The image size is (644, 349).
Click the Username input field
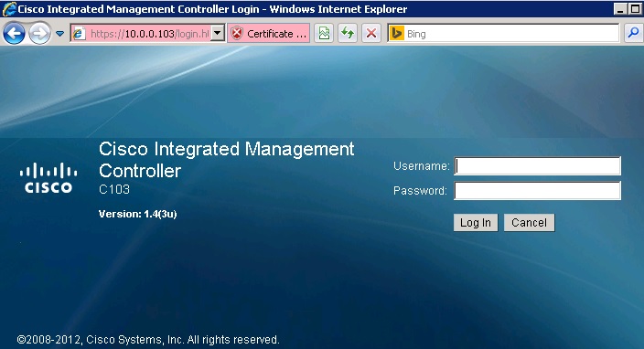click(537, 166)
